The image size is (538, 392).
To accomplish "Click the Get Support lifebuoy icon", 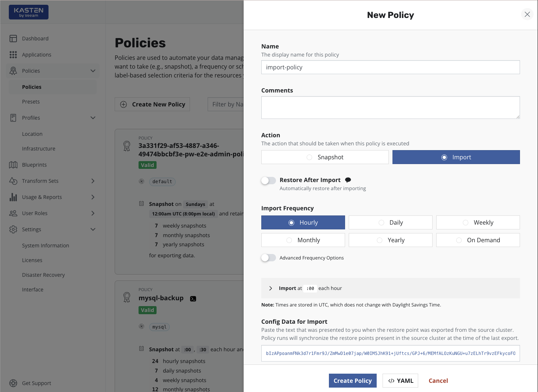I will point(13,383).
